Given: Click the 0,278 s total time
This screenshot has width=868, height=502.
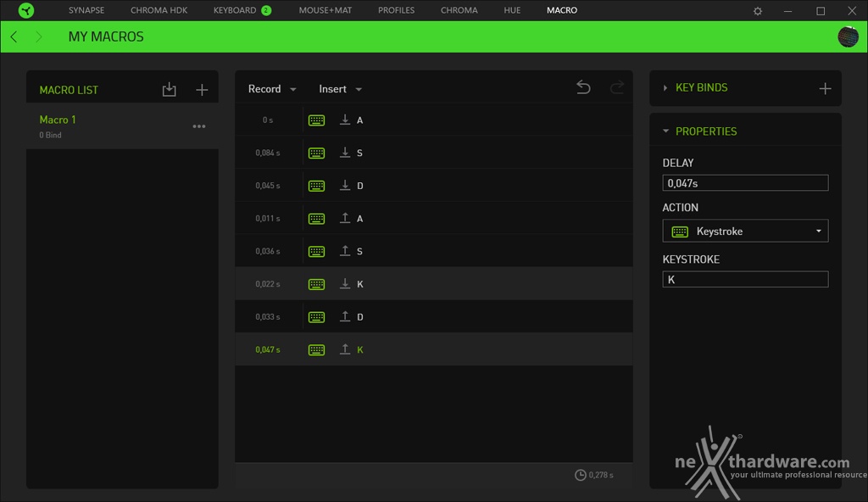Looking at the screenshot, I should (x=601, y=475).
